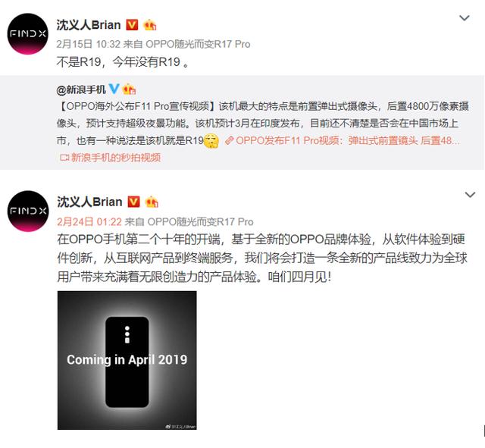Viewport: 485px width, 448px height.
Task: Open 沈义人Brian profile name in second post
Action: click(x=89, y=202)
